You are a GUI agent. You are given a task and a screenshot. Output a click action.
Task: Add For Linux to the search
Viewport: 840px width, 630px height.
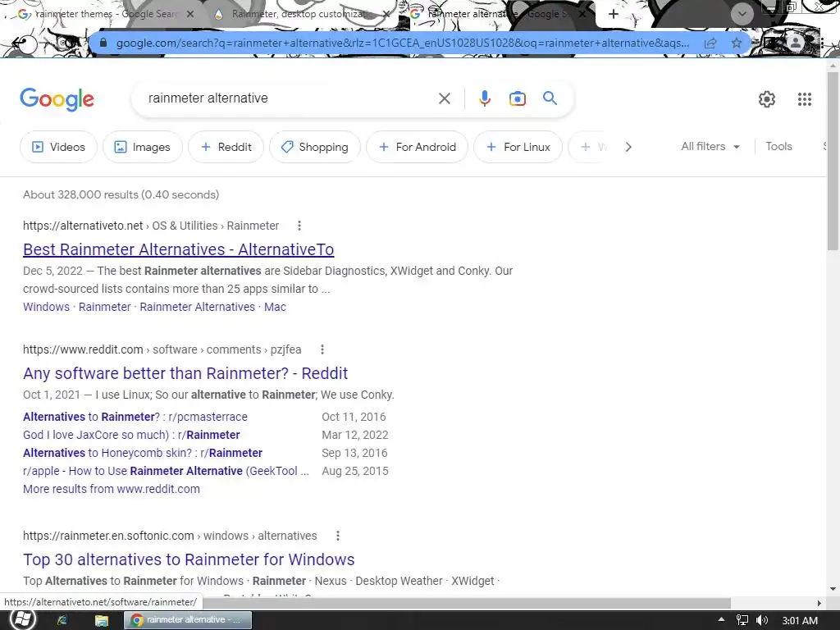pos(518,147)
